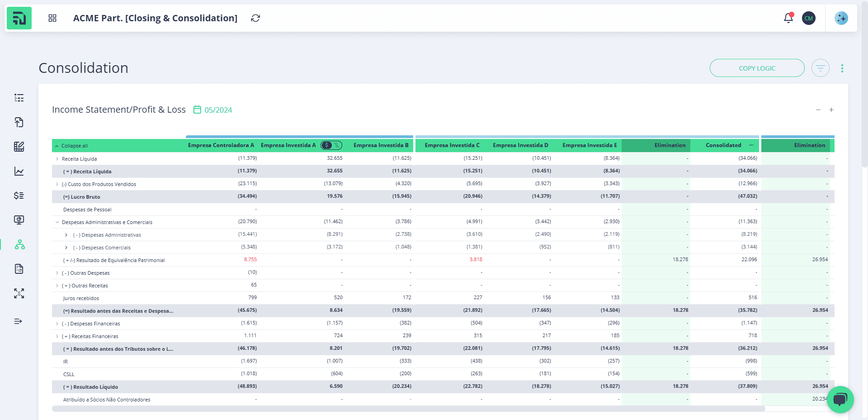868x420 pixels.
Task: Open the notifications bell
Action: click(788, 18)
